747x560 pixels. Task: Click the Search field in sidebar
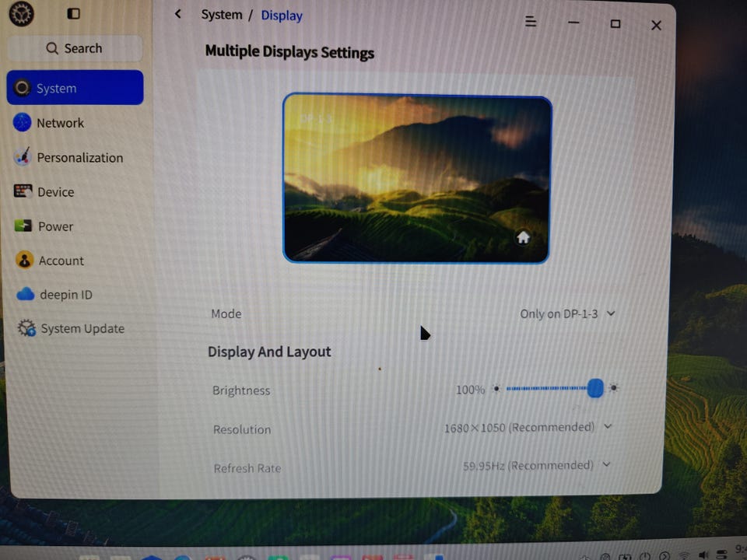click(75, 48)
